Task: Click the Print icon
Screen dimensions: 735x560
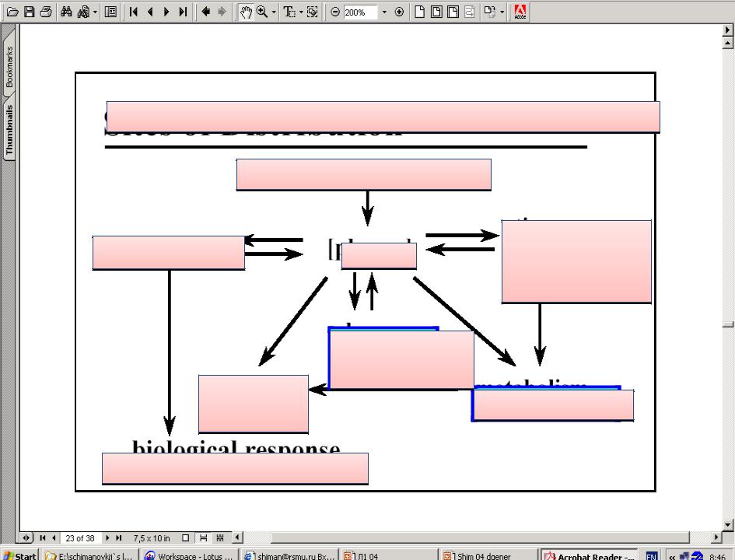Action: pyautogui.click(x=46, y=12)
